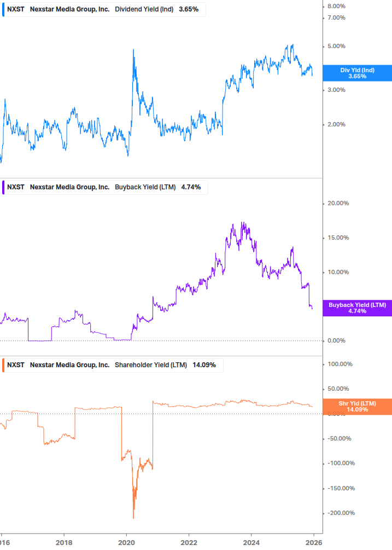
Task: Click the 15.00% tick on the buyback axis
Action: click(x=338, y=238)
